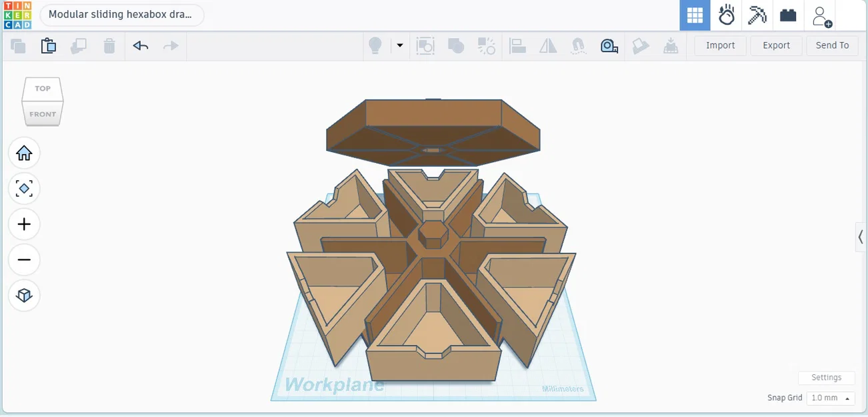The image size is (868, 417).
Task: Open the visibility options dropdown arrow
Action: click(x=400, y=45)
